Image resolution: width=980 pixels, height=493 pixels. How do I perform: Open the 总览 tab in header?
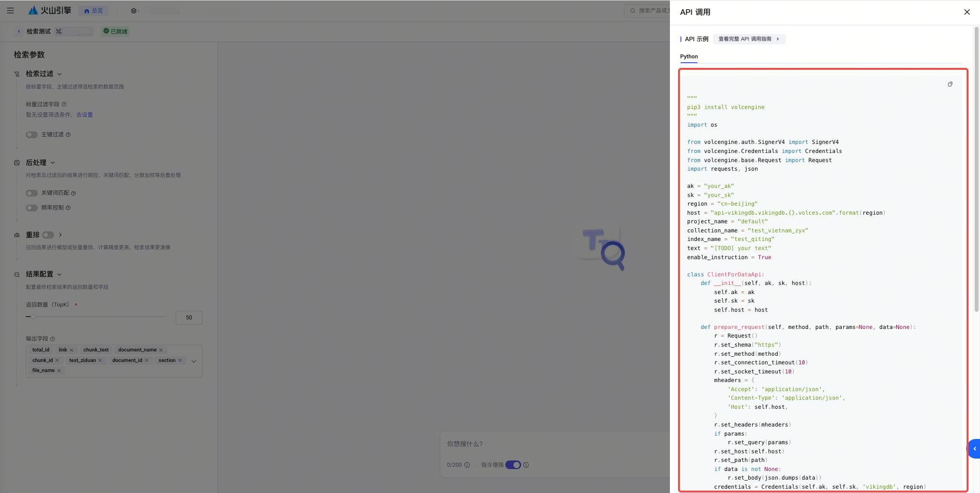[93, 11]
